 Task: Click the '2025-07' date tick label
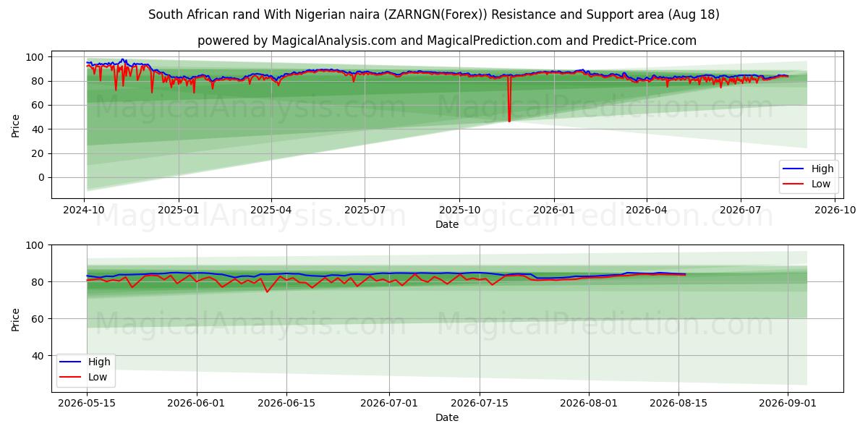coord(365,210)
